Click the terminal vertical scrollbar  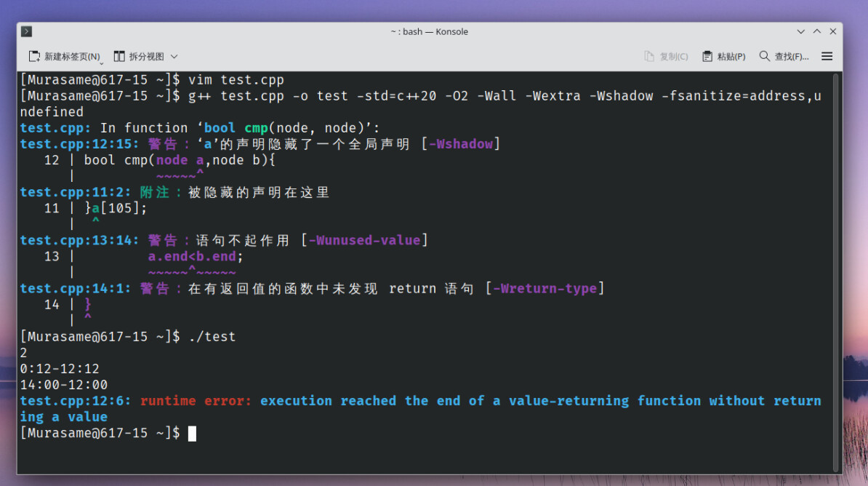(x=836, y=271)
